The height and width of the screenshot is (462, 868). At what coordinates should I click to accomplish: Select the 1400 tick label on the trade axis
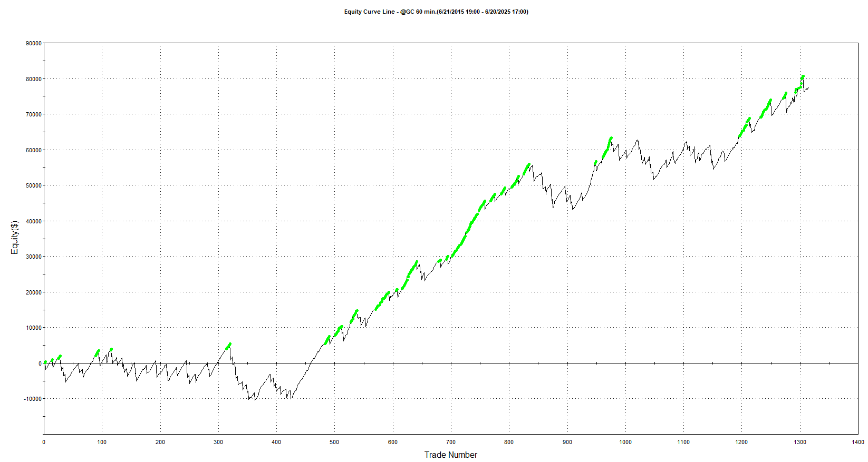(857, 442)
